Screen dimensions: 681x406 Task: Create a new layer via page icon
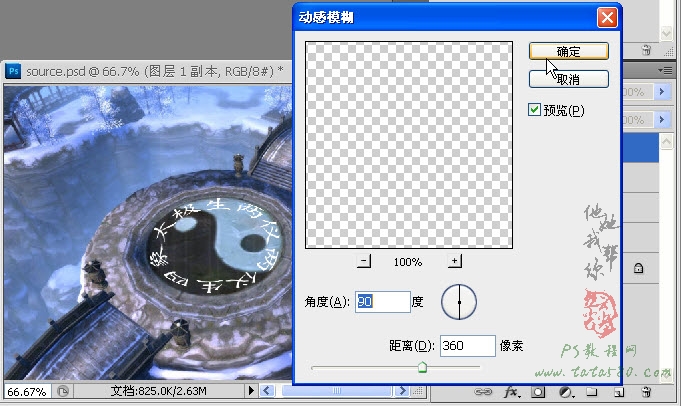point(619,392)
